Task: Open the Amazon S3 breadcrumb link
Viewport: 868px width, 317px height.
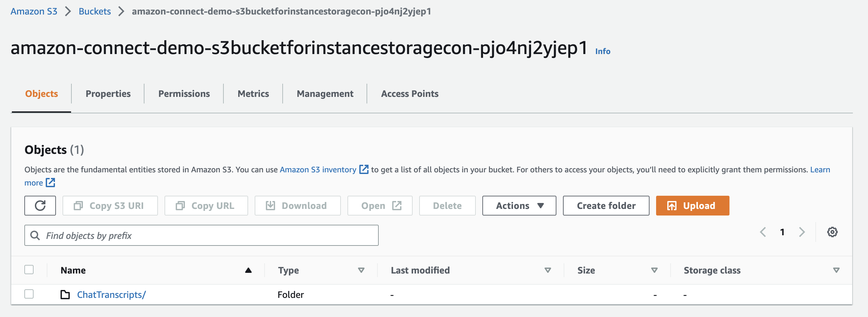Action: [x=34, y=12]
